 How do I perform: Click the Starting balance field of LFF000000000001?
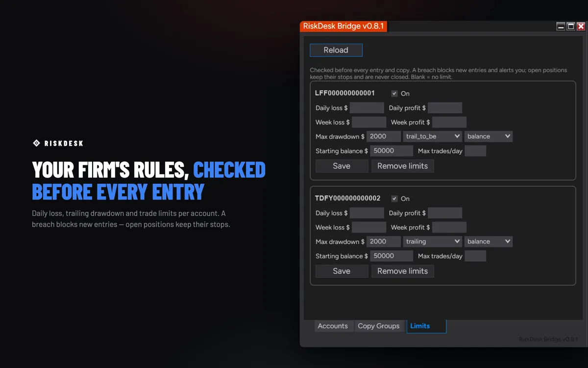[x=391, y=151]
